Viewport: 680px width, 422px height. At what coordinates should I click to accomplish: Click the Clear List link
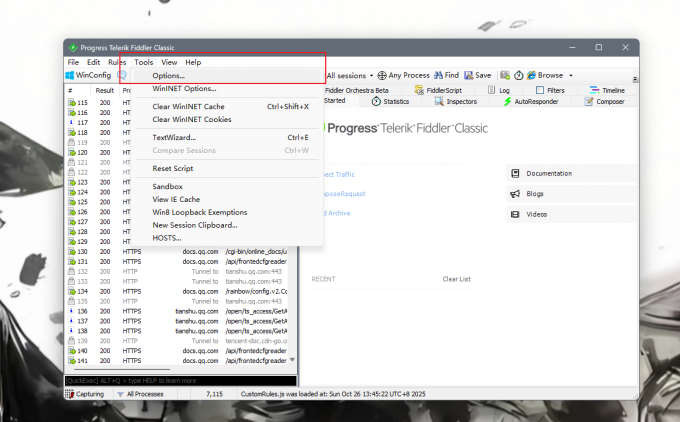(456, 279)
